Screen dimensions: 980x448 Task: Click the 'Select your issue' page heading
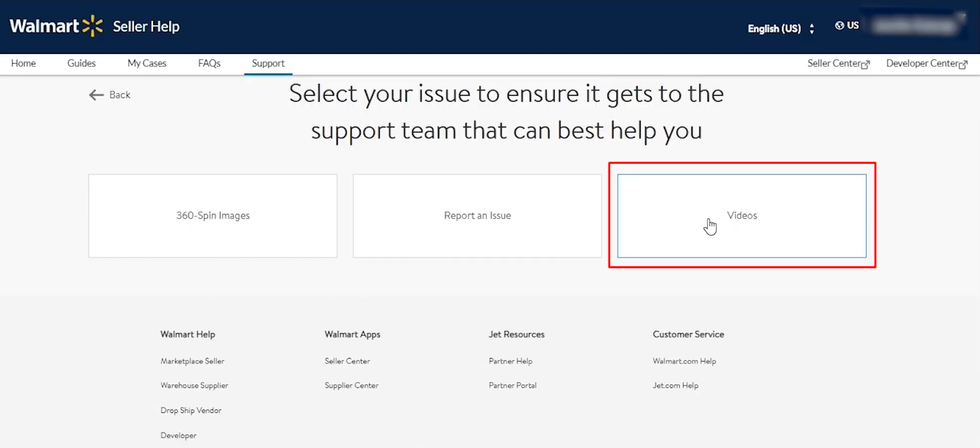click(507, 112)
